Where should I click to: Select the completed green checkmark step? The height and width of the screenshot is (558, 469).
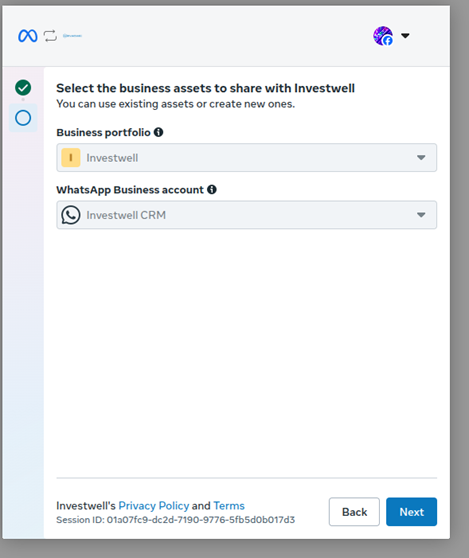point(23,88)
